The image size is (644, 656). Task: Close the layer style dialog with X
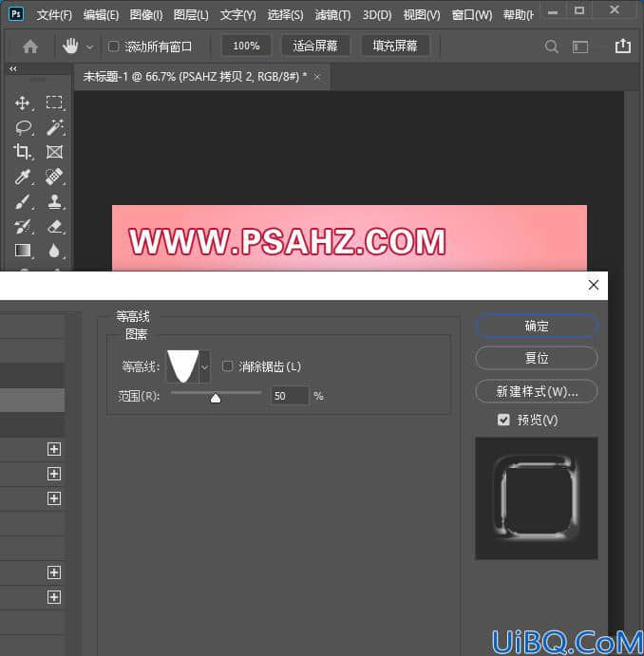click(x=593, y=285)
